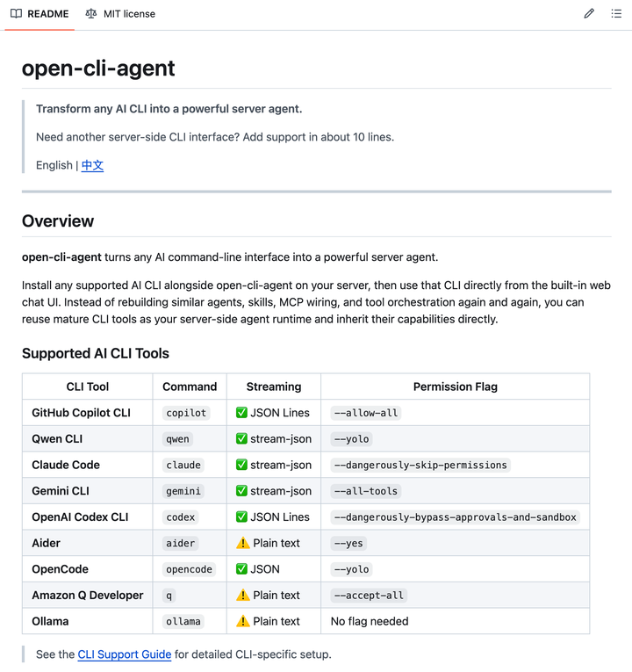Click the green check icon in Qwen CLI row
632x672 pixels.
(x=241, y=438)
